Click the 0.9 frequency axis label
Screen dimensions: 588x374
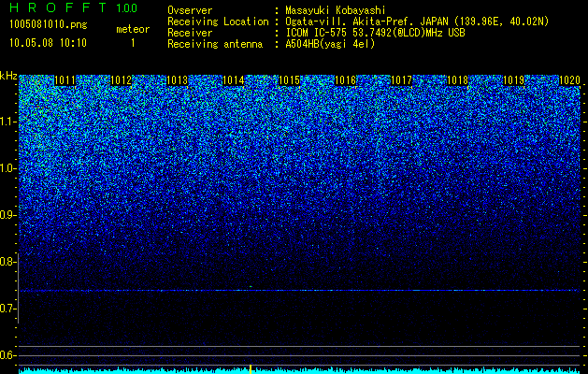click(x=7, y=215)
